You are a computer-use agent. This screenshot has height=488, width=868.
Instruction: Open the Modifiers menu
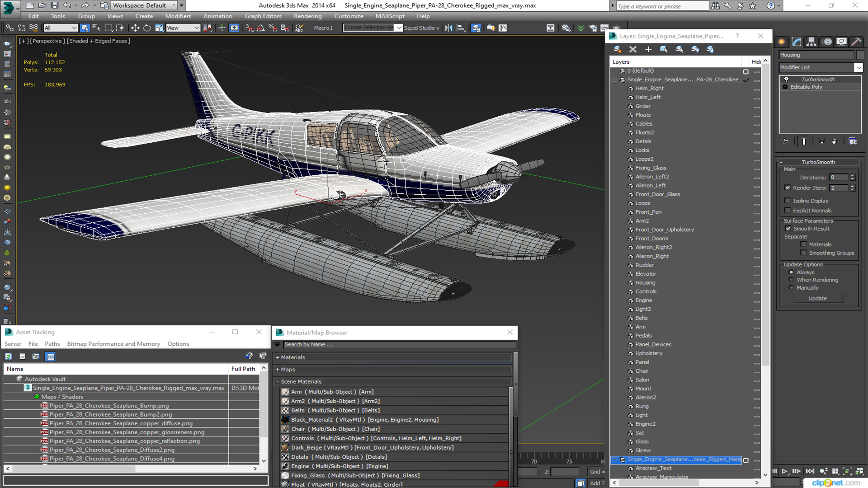[x=178, y=16]
